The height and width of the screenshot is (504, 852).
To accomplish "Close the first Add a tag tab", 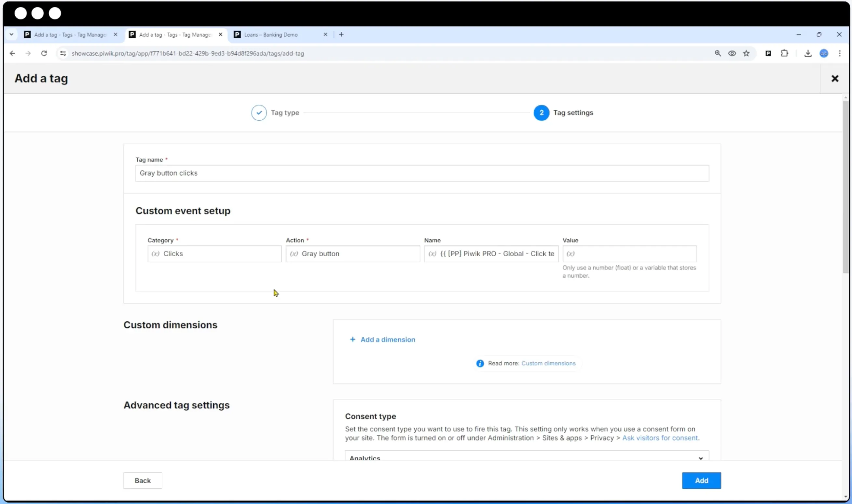I will [x=115, y=35].
